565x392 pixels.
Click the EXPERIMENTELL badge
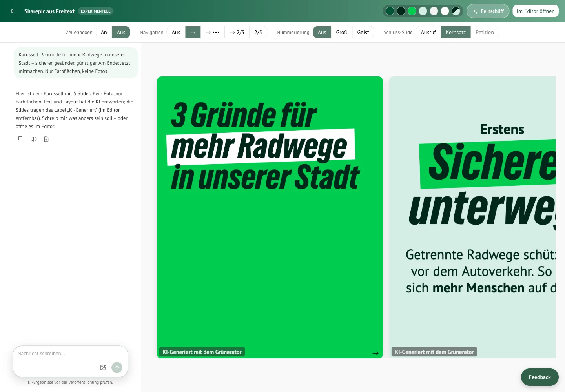(x=96, y=11)
